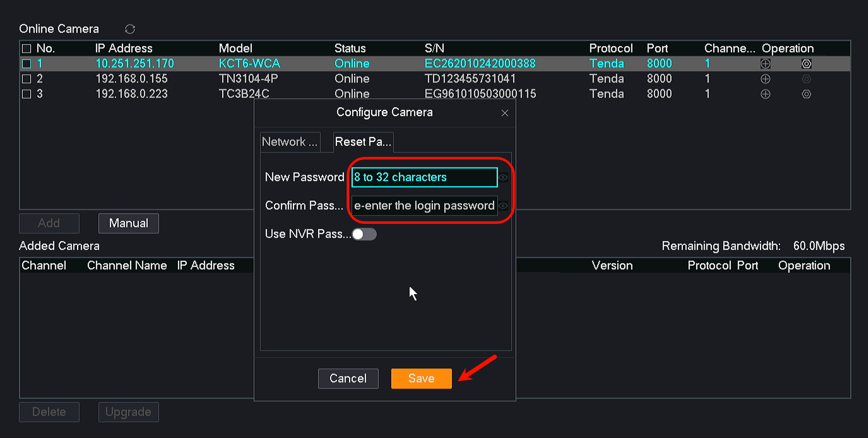
Task: Tick the checkbox for camera 2
Action: point(27,79)
